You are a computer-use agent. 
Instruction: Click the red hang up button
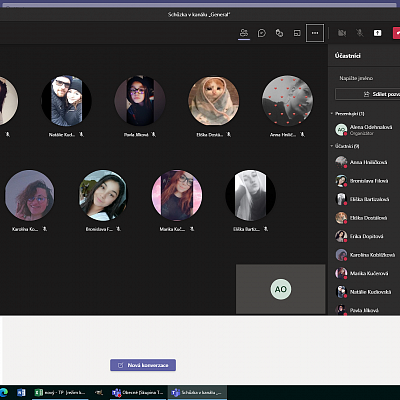(397, 33)
